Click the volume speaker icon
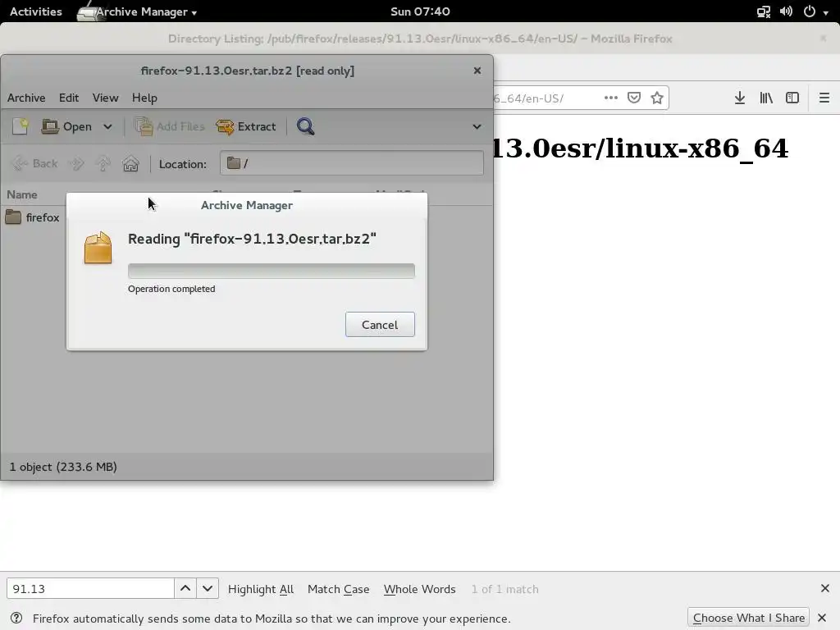The width and height of the screenshot is (840, 630). [786, 11]
